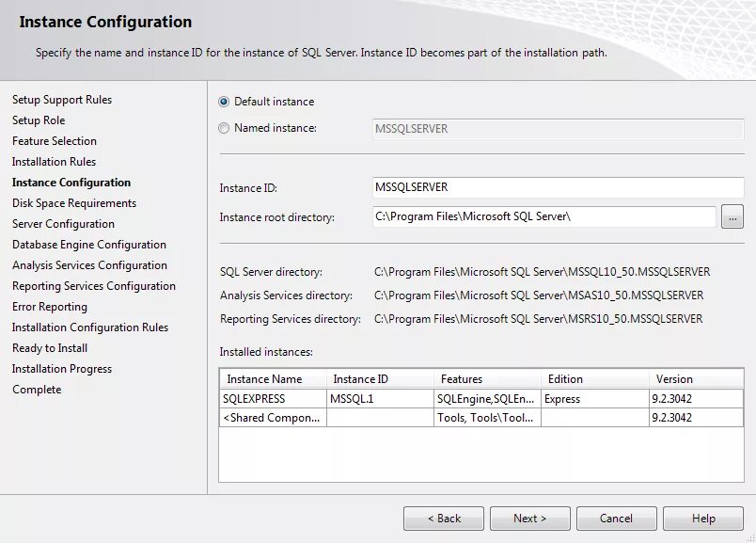Select the Default instance radio button

pos(224,102)
